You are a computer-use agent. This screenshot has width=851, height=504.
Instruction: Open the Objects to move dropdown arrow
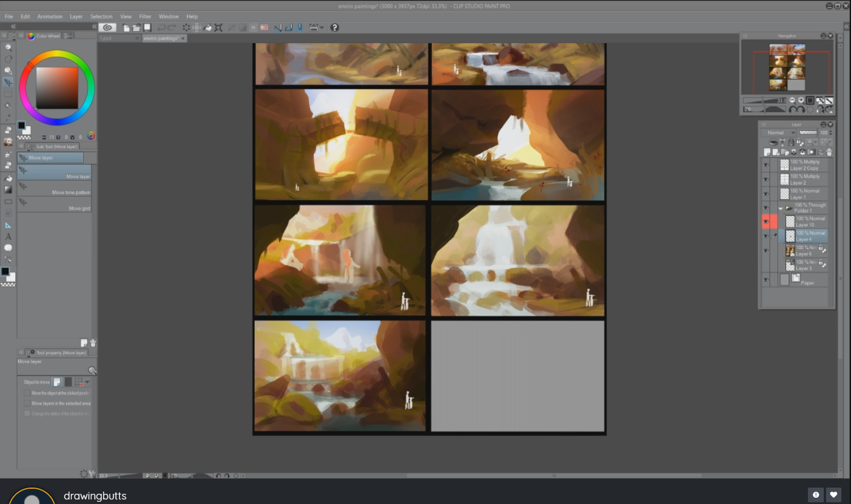[x=87, y=382]
